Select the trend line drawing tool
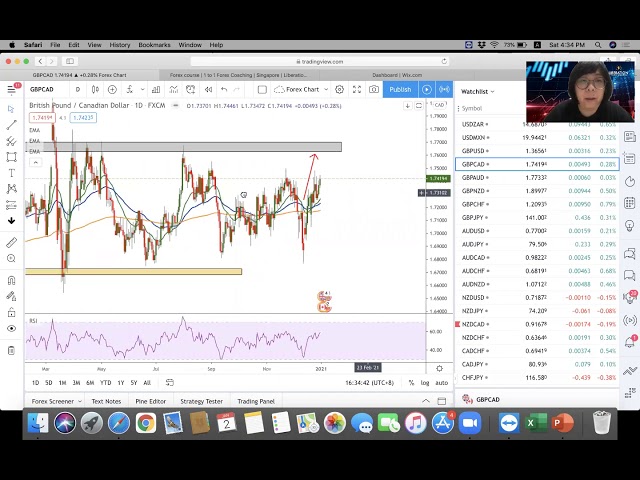 [11, 124]
